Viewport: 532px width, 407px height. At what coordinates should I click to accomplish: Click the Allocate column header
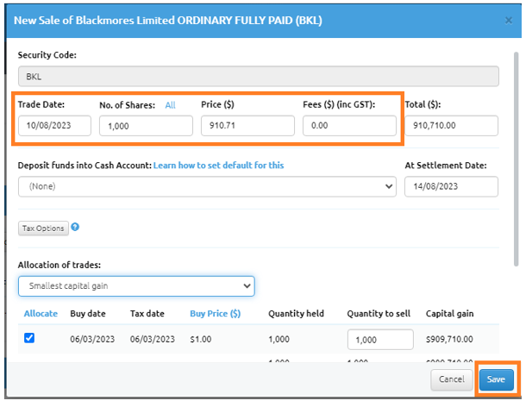41,313
